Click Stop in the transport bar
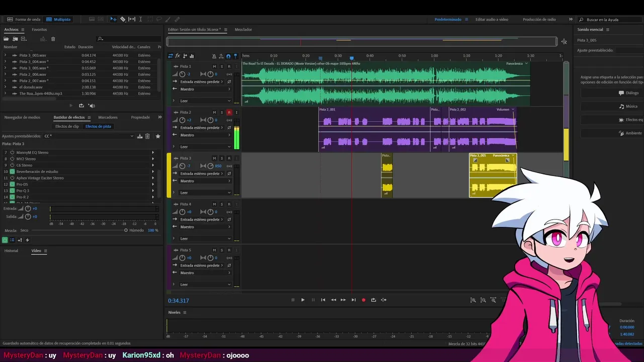644x362 pixels. [x=293, y=300]
